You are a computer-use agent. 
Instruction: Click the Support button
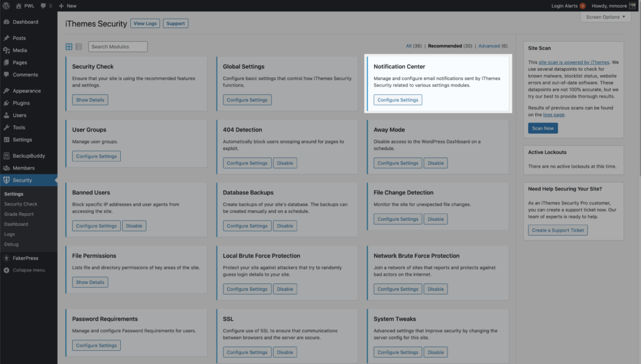tap(175, 23)
